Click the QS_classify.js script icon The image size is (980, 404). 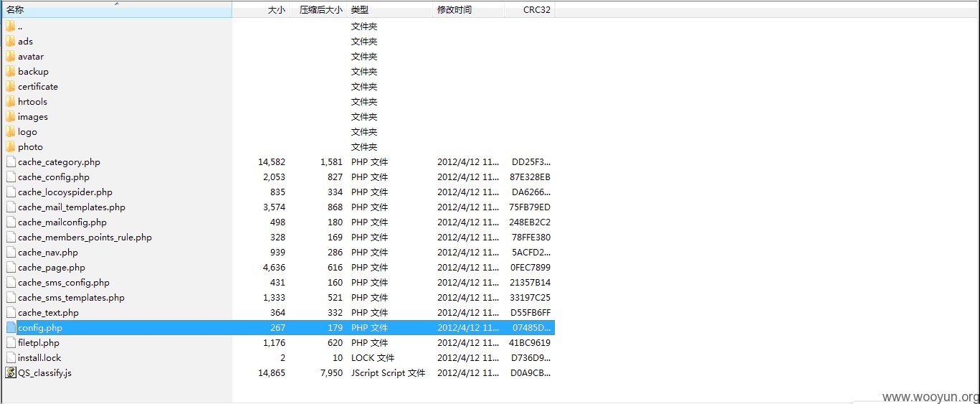pyautogui.click(x=10, y=373)
